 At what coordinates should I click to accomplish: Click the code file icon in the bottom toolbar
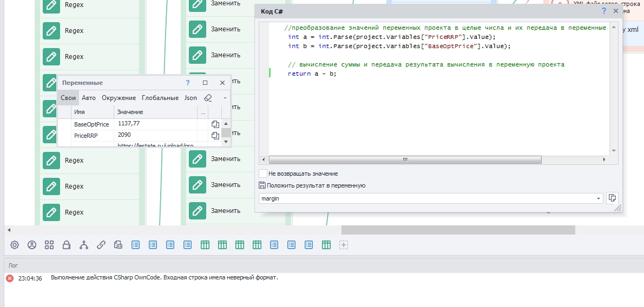click(119, 245)
